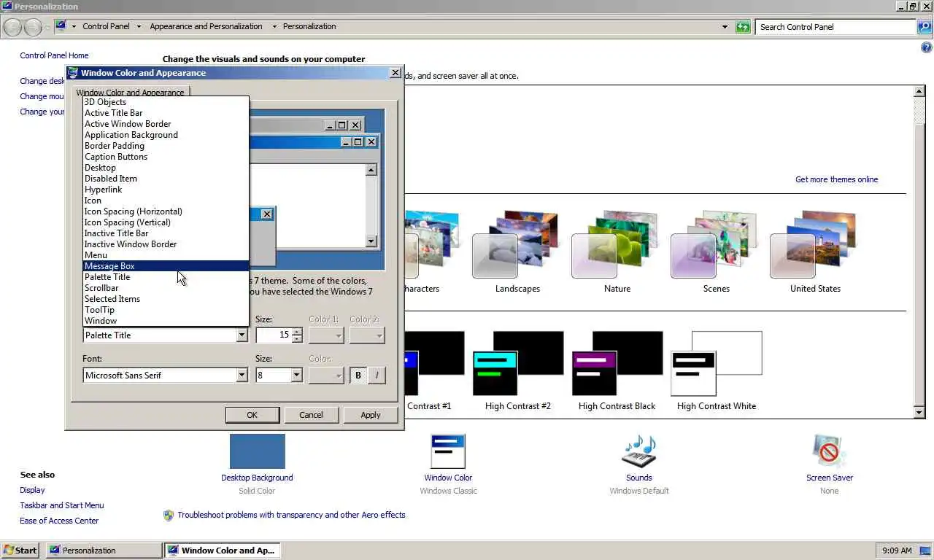Choose Active Title Bar from item list

166,113
